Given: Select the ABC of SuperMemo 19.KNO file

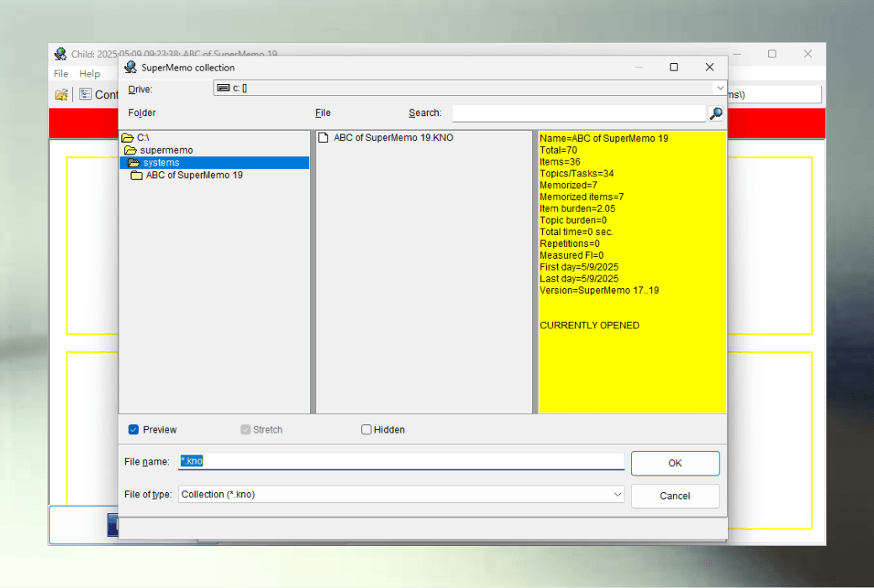Looking at the screenshot, I should point(386,138).
